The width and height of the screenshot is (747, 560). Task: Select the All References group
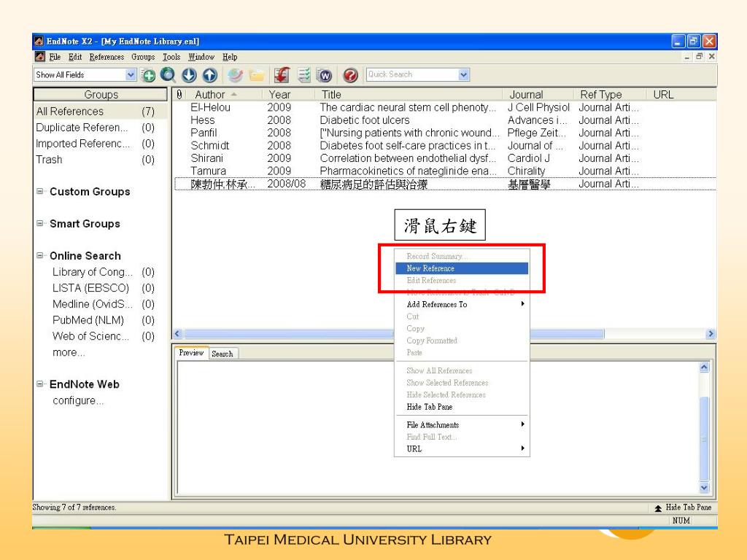tap(100, 112)
